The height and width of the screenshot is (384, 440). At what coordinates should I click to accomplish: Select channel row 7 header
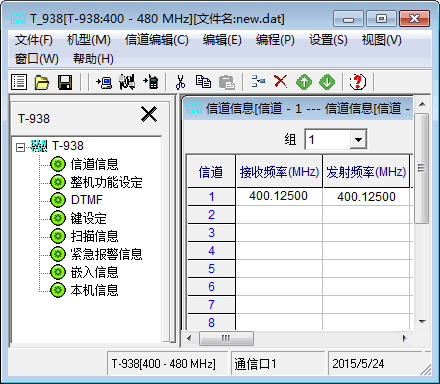click(211, 304)
